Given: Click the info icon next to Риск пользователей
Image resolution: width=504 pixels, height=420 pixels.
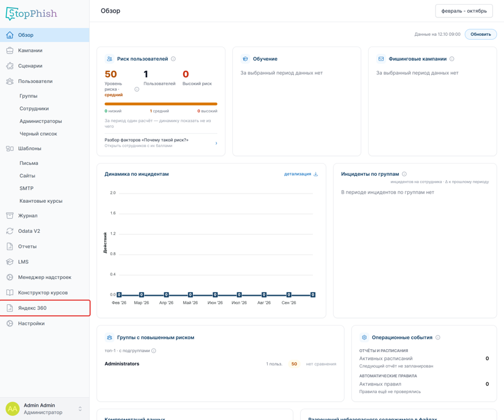Looking at the screenshot, I should coord(173,59).
